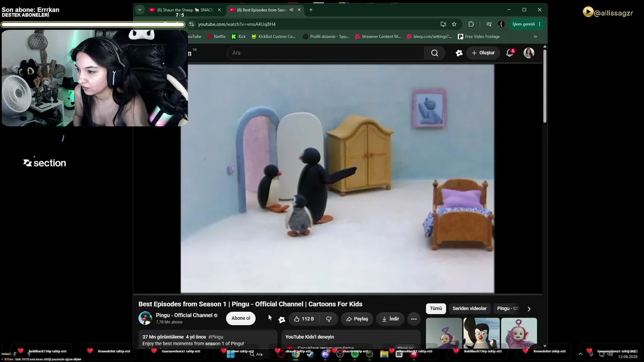The height and width of the screenshot is (362, 644).
Task: Open the Chrome profile avatar
Action: tap(501, 24)
